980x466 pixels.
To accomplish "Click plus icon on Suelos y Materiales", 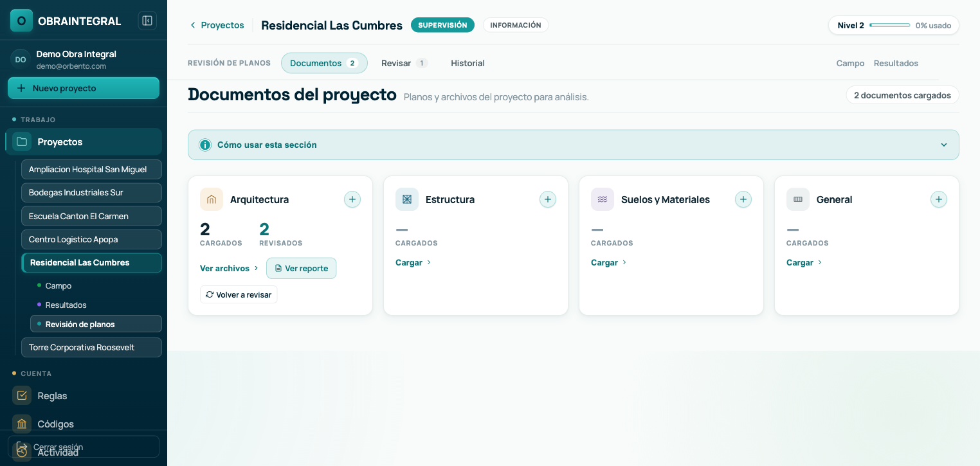I will (743, 199).
